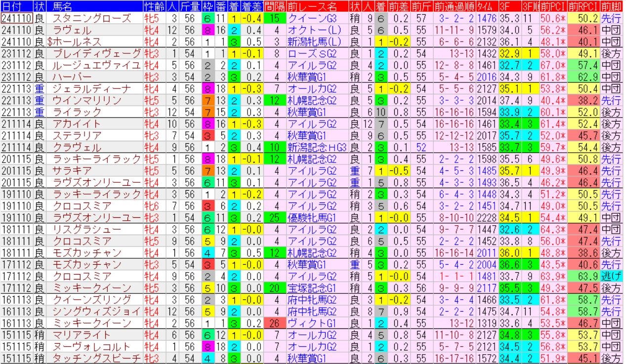Viewport: 626px width, 364px height.
Task: Open horse ブレイディヴェーグ
Action: pos(90,54)
